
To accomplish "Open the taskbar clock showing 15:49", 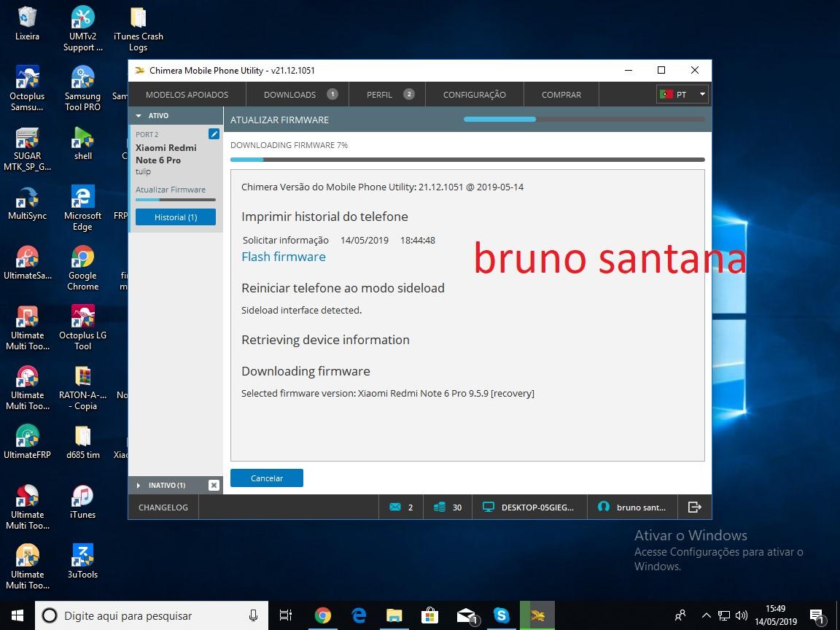I will click(776, 615).
